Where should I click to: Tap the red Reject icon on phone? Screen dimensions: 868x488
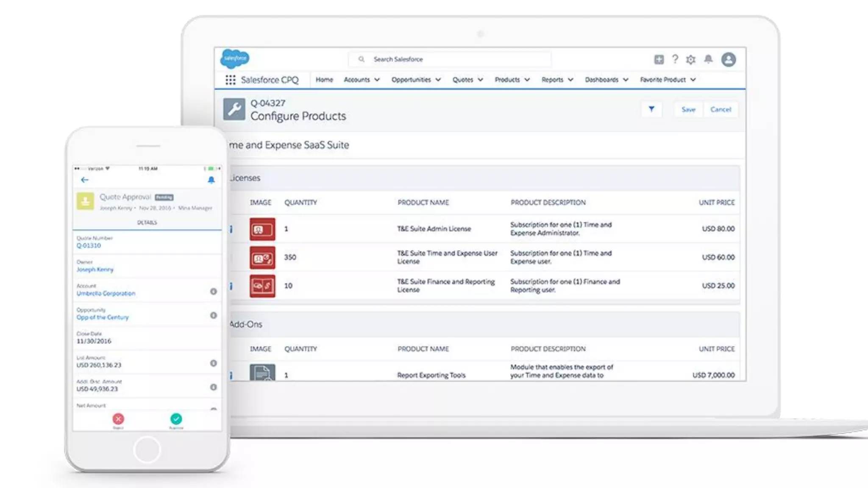(x=118, y=419)
